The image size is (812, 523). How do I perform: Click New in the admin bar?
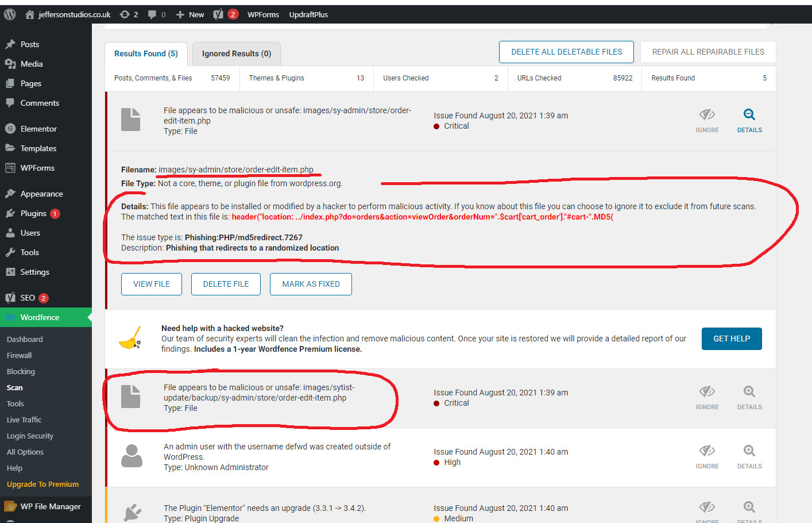[190, 14]
